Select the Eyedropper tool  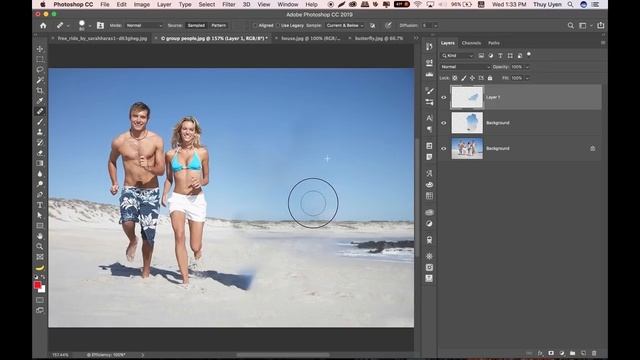click(x=40, y=101)
